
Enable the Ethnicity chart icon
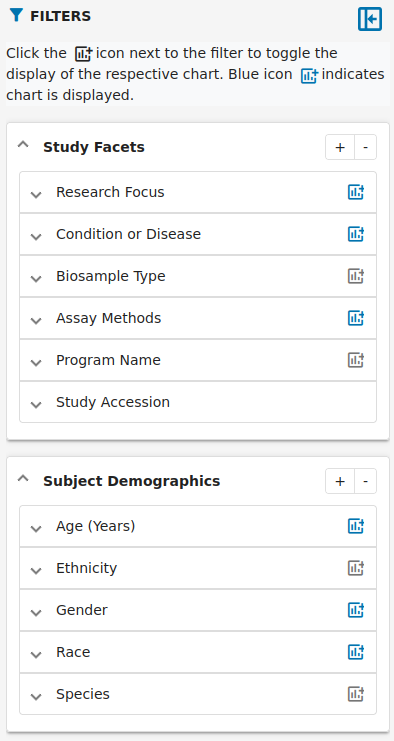pos(356,568)
